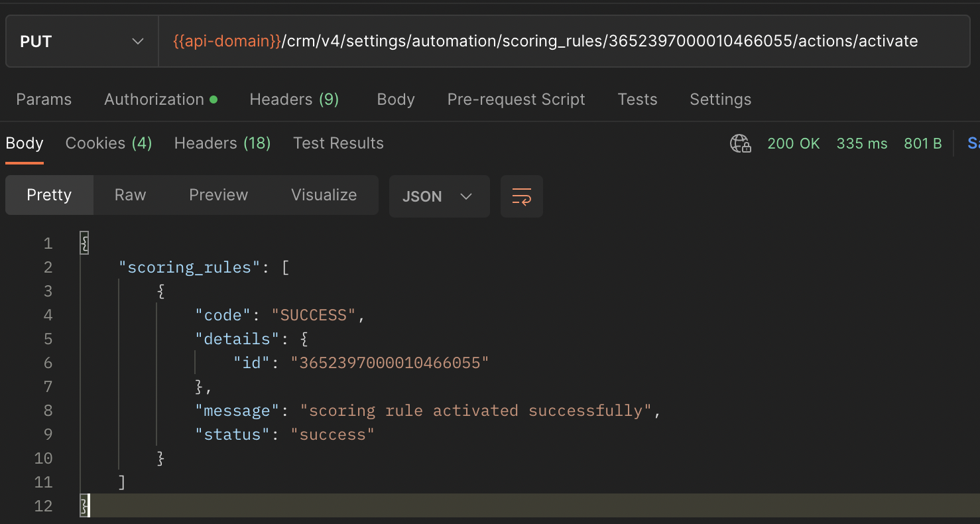Open the JSON format dropdown

439,196
